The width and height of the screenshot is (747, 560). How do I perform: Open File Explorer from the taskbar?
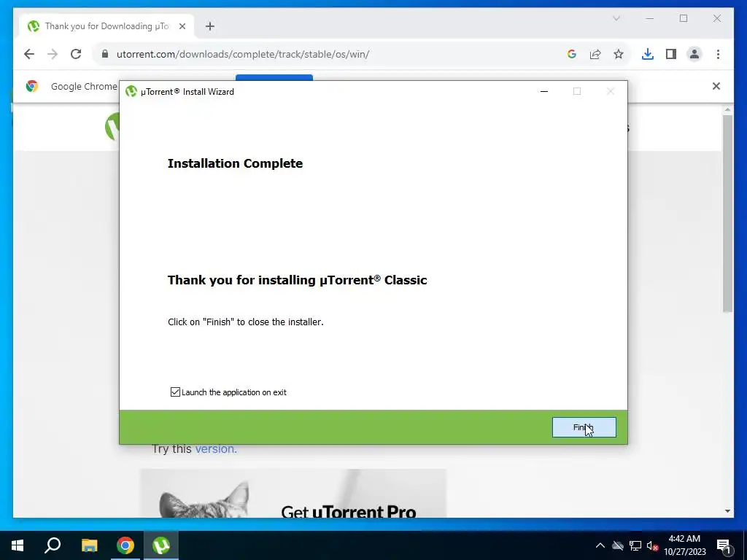click(x=89, y=545)
